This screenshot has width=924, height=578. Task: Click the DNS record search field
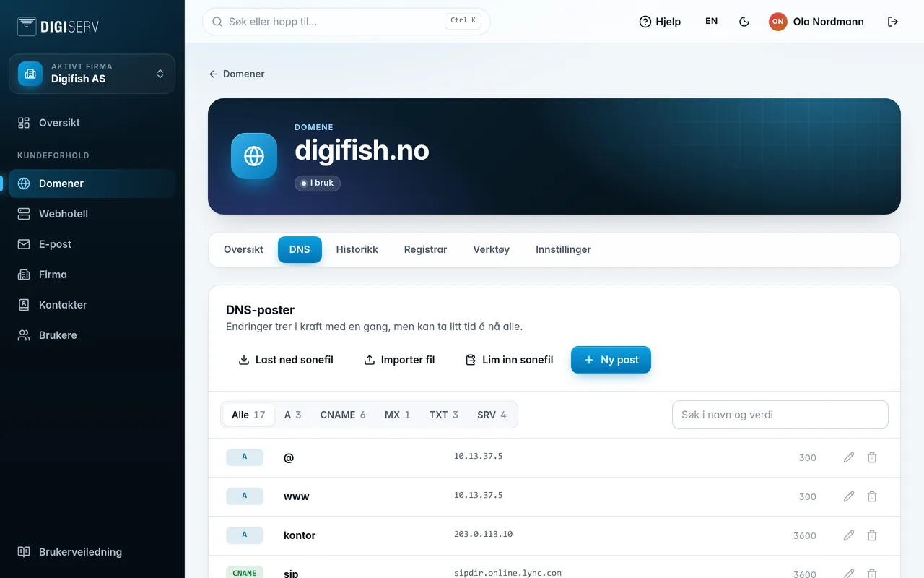tap(780, 415)
